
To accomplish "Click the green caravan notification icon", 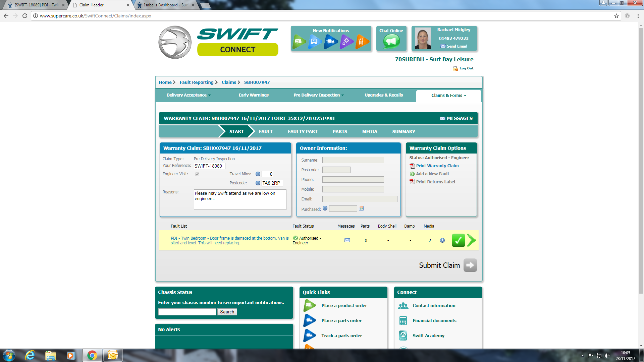I will click(299, 42).
